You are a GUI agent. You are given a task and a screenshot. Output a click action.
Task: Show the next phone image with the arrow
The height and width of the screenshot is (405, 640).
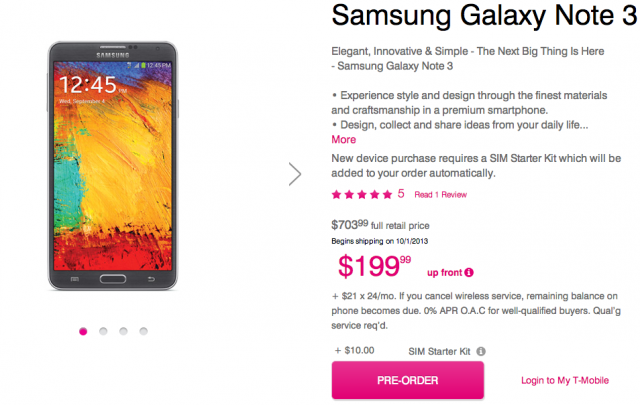295,174
